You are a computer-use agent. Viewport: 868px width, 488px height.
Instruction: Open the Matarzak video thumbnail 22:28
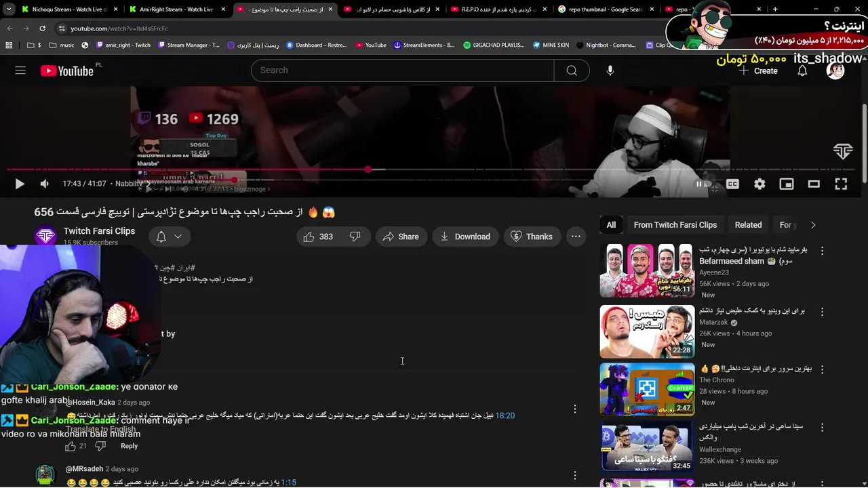[647, 331]
